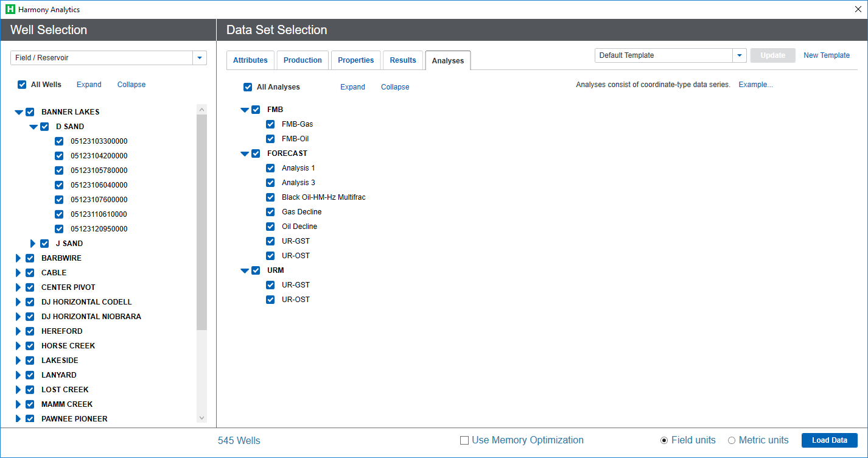The width and height of the screenshot is (868, 458).
Task: Click the well list scroll up arrow
Action: point(202,109)
